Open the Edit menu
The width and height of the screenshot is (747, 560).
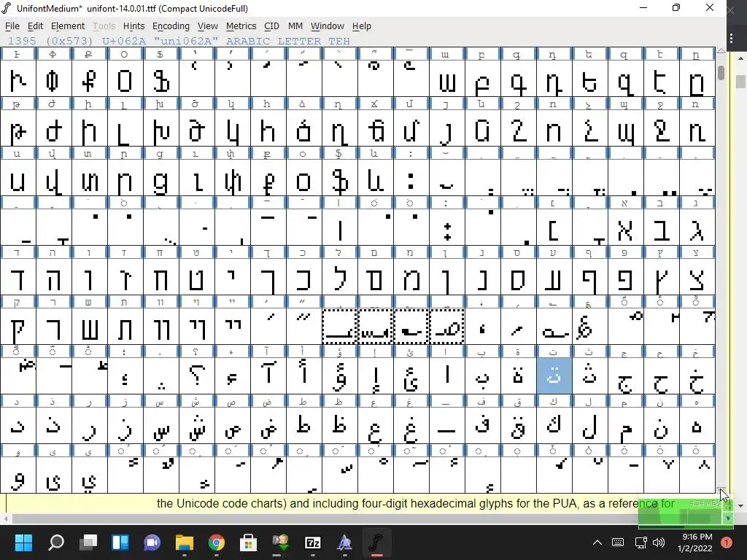[35, 26]
